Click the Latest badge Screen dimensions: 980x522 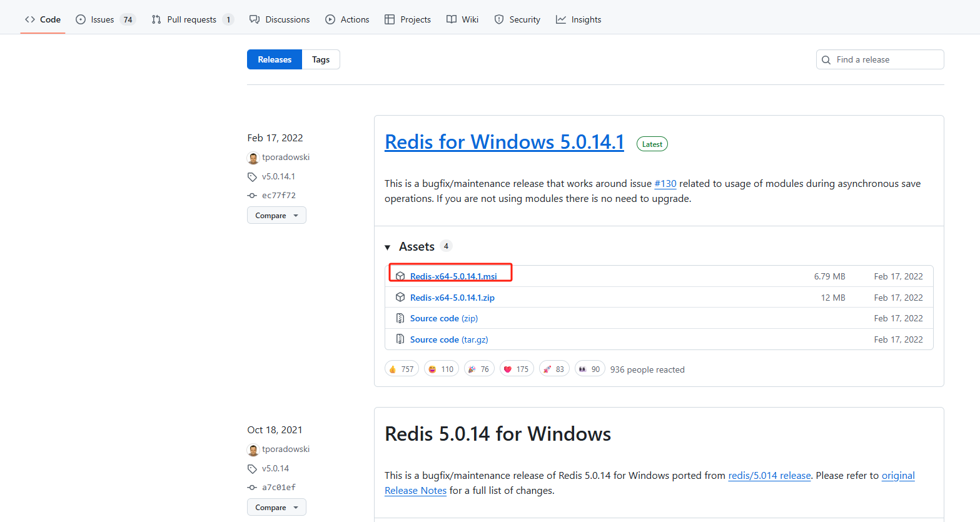coord(652,144)
